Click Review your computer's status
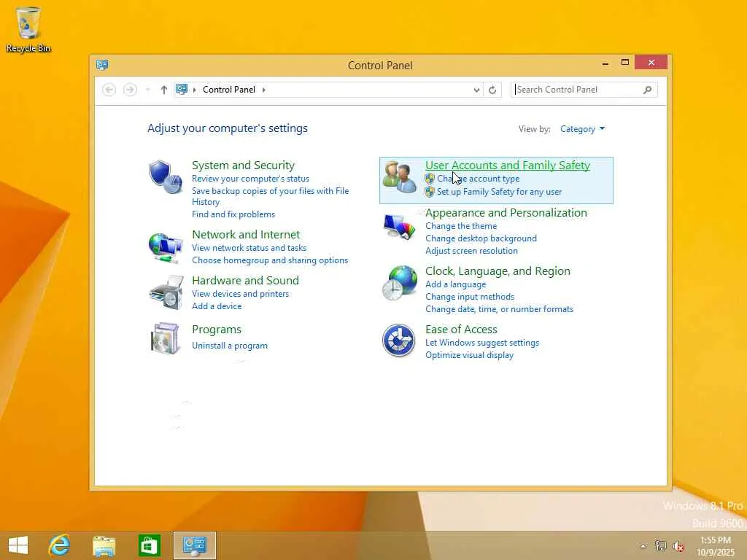This screenshot has height=560, width=747. pyautogui.click(x=251, y=179)
